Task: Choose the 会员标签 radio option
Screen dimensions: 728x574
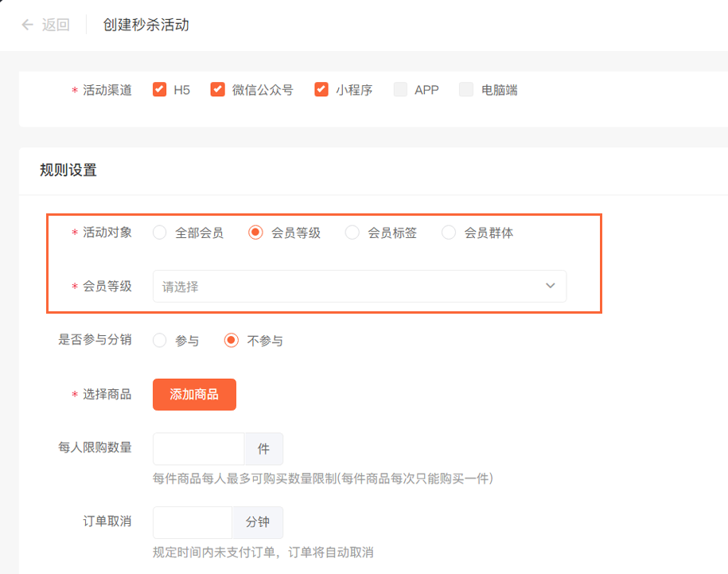Action: pos(352,233)
